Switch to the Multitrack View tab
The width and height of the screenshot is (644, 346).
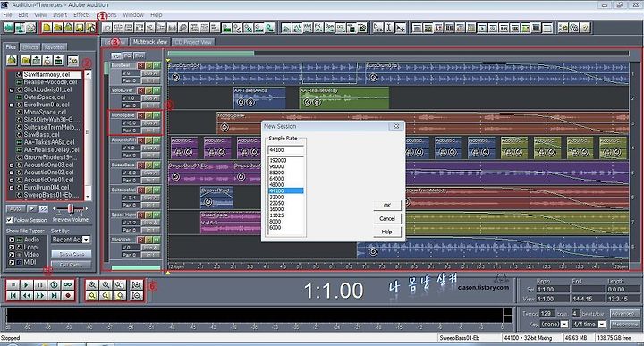(150, 42)
